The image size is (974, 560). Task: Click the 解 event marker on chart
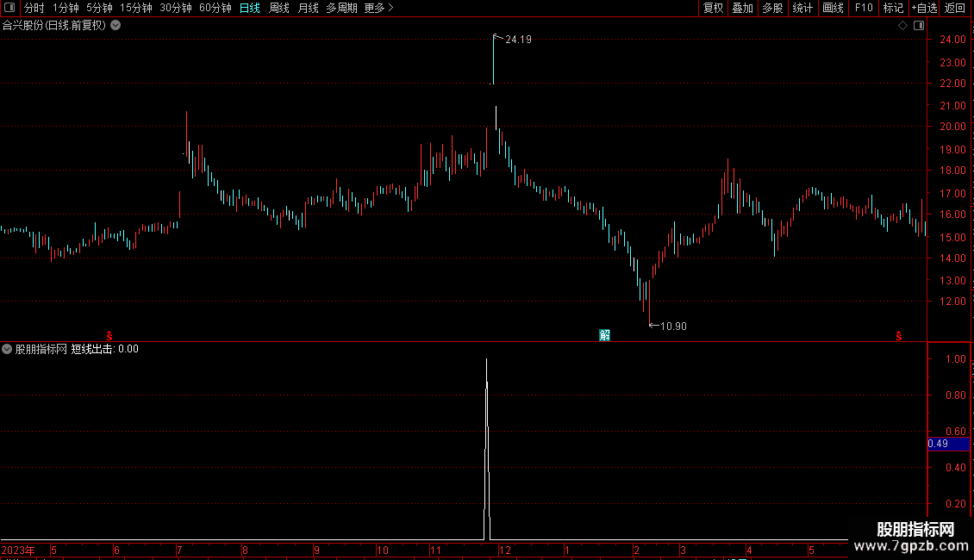[x=604, y=335]
